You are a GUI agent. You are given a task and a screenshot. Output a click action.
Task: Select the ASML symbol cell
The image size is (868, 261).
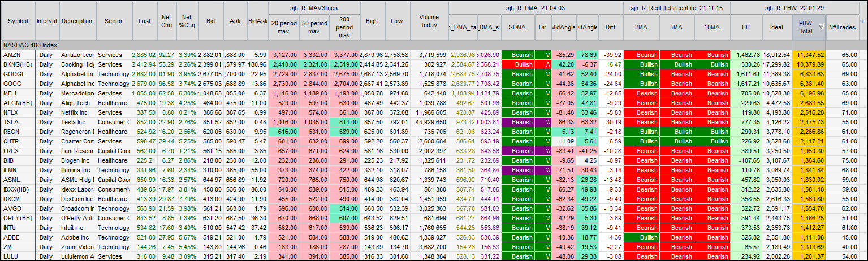click(19, 180)
